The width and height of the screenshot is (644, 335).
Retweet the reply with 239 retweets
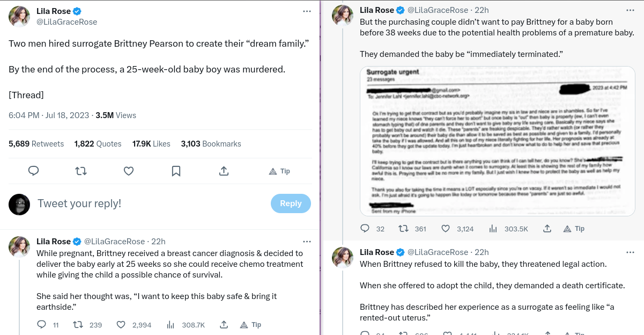tap(78, 325)
